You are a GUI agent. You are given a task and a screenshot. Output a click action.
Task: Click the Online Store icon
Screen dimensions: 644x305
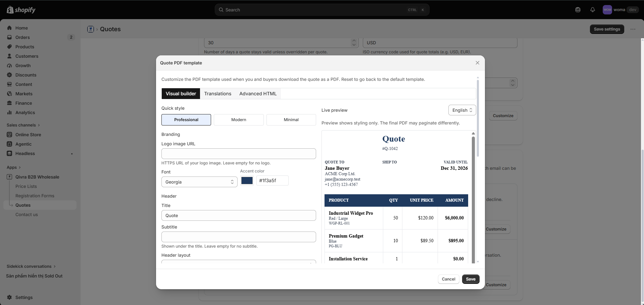tap(9, 135)
